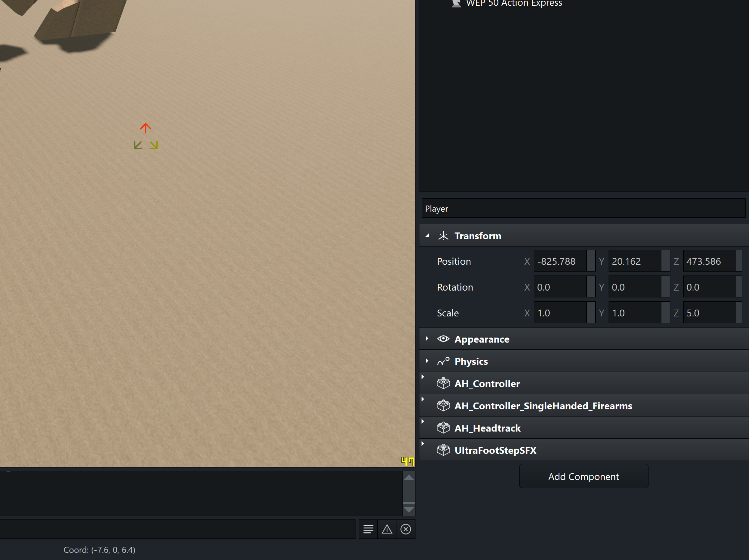Collapse the Transform section arrow
This screenshot has height=560, width=749.
coord(427,236)
